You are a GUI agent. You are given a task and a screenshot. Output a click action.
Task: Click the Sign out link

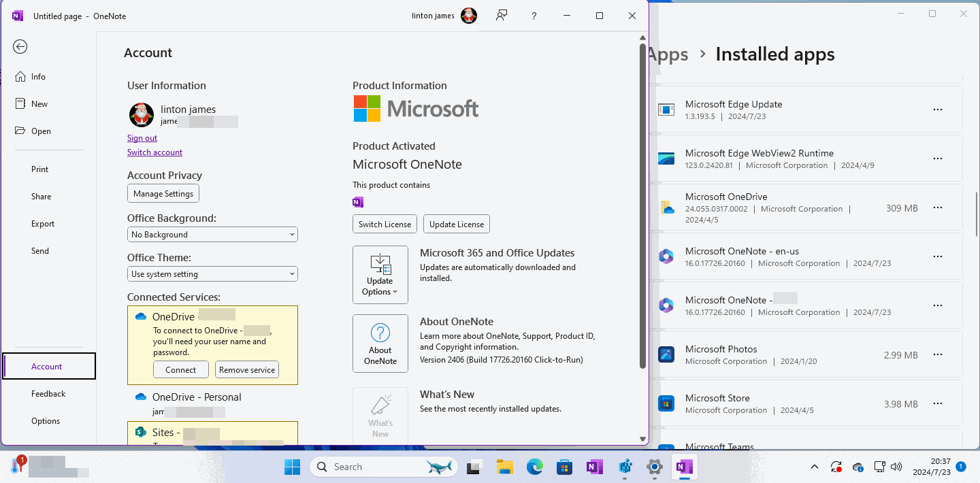pyautogui.click(x=142, y=138)
